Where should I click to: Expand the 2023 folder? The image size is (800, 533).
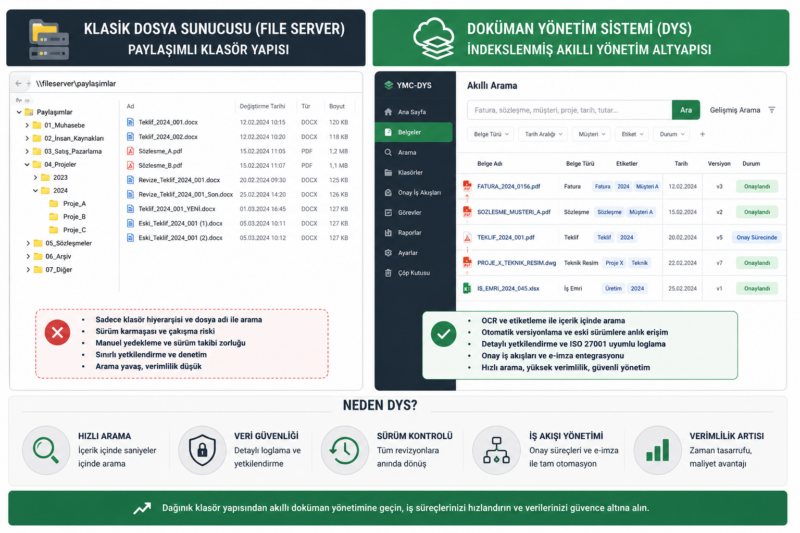(35, 177)
